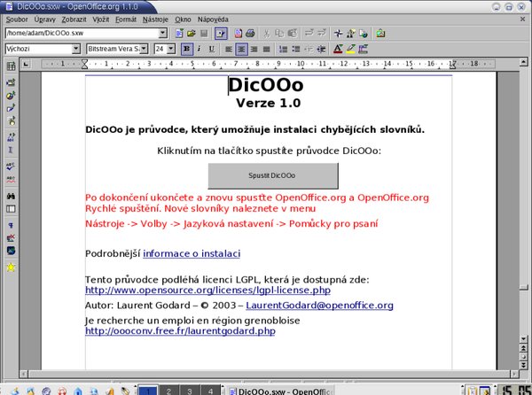Open the Soubor menu
The image size is (532, 395).
[17, 19]
